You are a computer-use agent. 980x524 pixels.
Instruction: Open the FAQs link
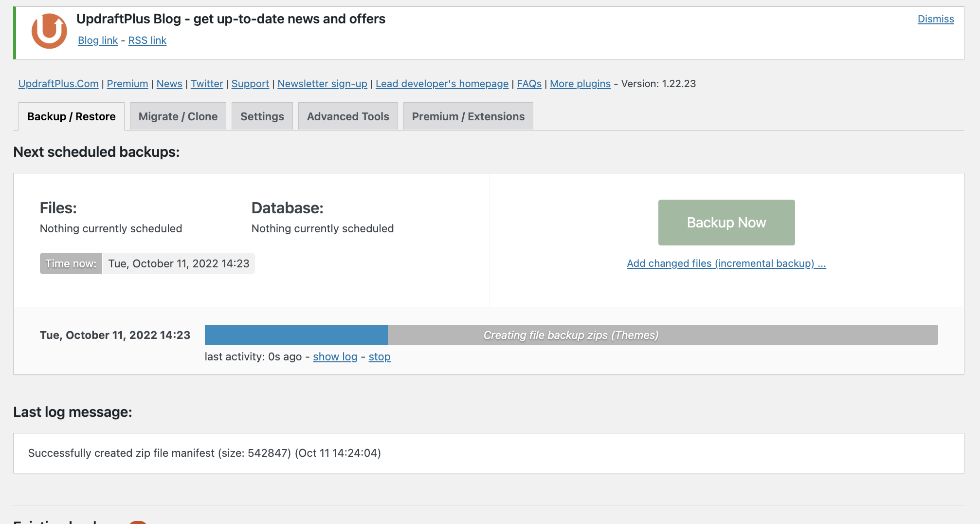pos(529,84)
